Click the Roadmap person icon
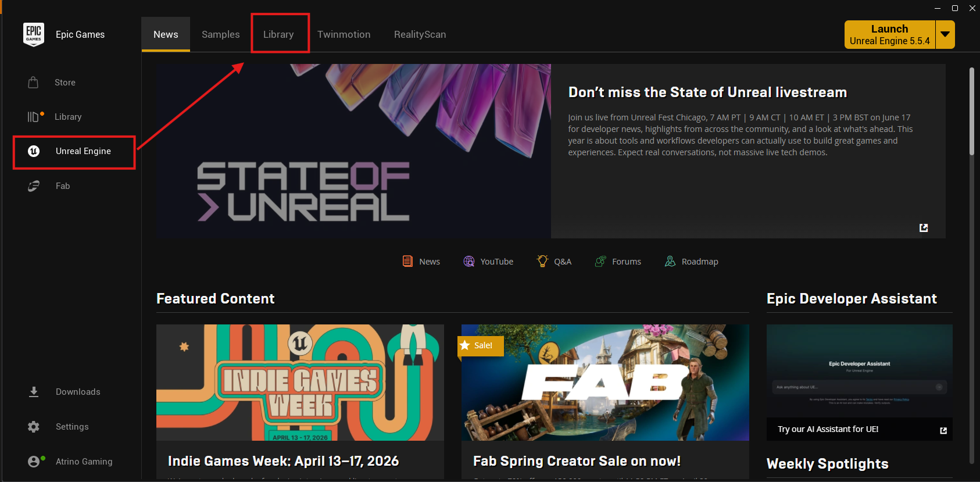The width and height of the screenshot is (980, 482). coord(670,262)
